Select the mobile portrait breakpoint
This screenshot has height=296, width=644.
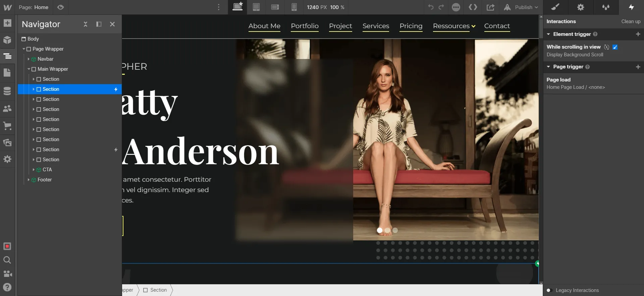(294, 7)
